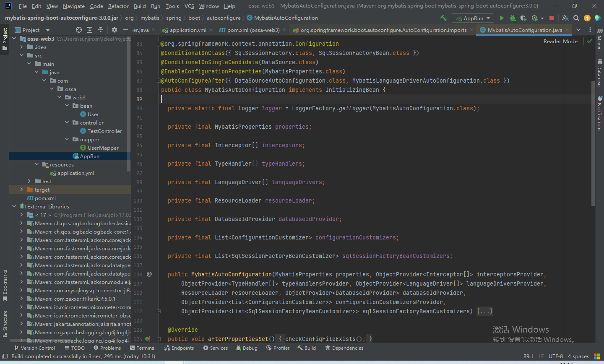Open the Dependencies tool window

[x=344, y=348]
